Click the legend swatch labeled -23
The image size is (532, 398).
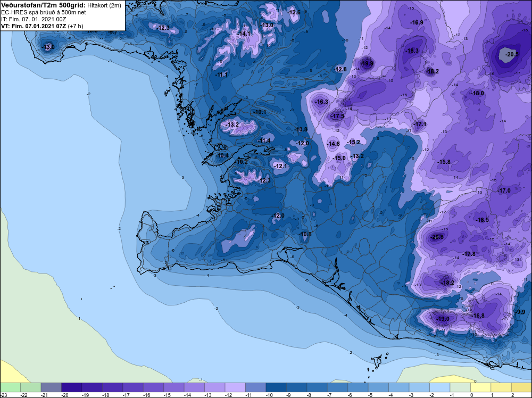coord(10,387)
